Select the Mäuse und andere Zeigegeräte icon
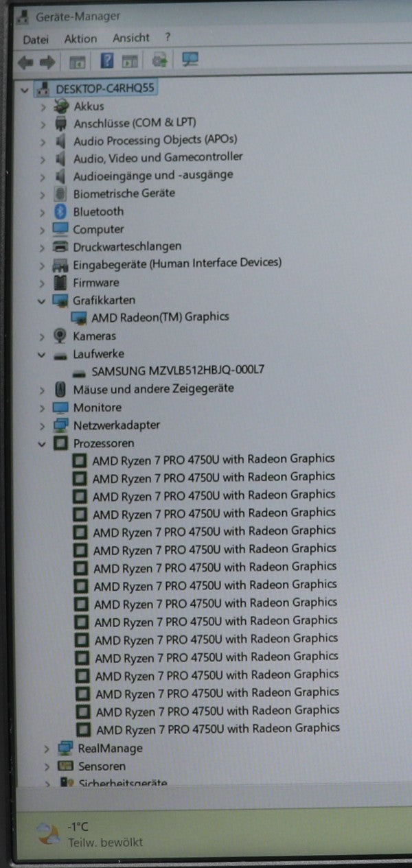412x868 pixels. (60, 389)
